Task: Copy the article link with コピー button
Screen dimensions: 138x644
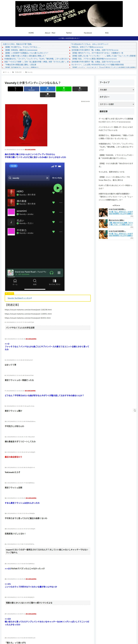Action: (80, 89)
